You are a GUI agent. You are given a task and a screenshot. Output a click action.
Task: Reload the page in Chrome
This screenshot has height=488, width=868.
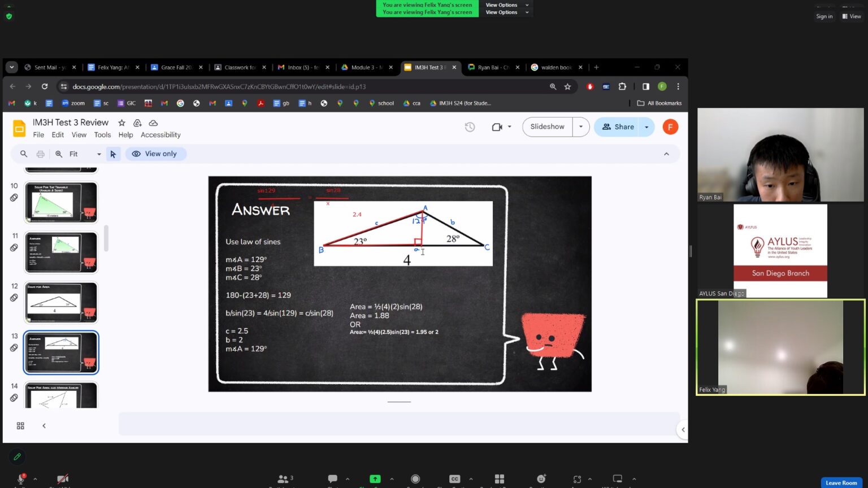(x=45, y=86)
